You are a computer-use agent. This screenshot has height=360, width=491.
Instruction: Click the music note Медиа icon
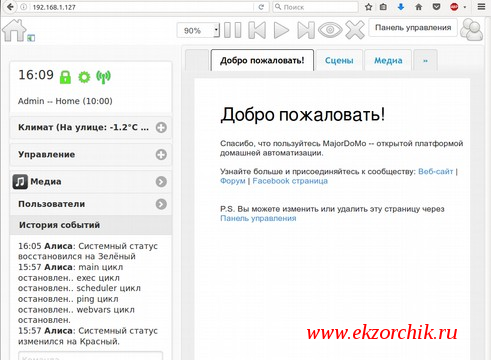(x=20, y=182)
